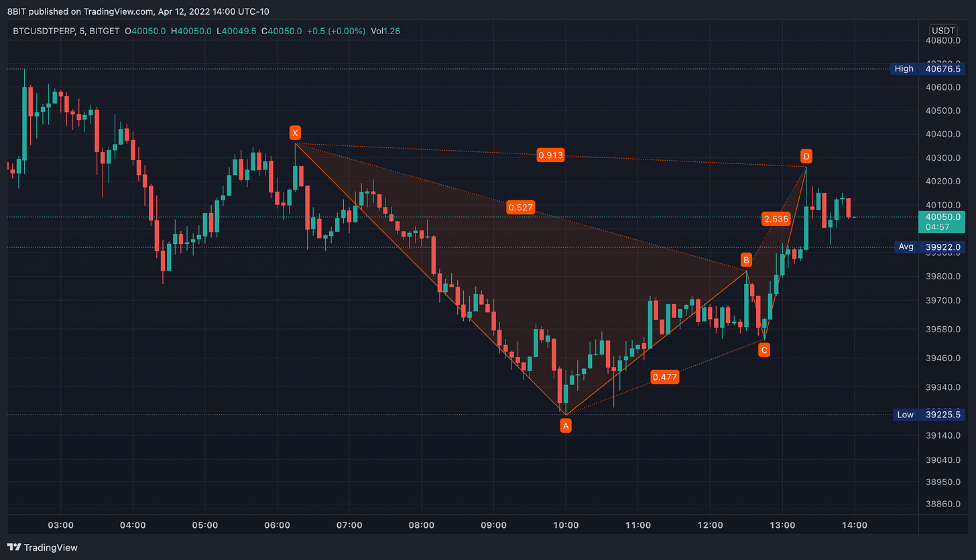Screen dimensions: 976x560
Task: Click 39580.0 on the price axis
Action: 942,329
